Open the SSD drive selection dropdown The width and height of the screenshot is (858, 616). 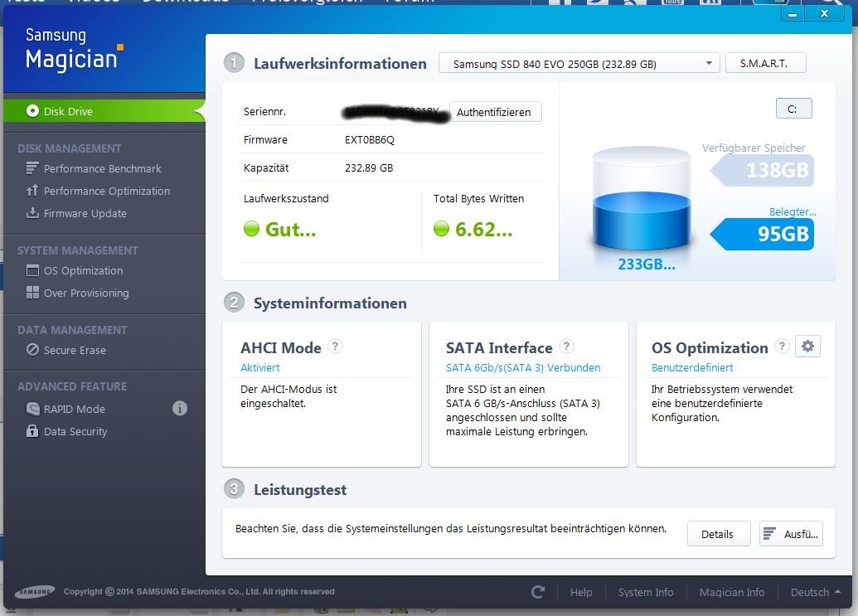coord(579,64)
